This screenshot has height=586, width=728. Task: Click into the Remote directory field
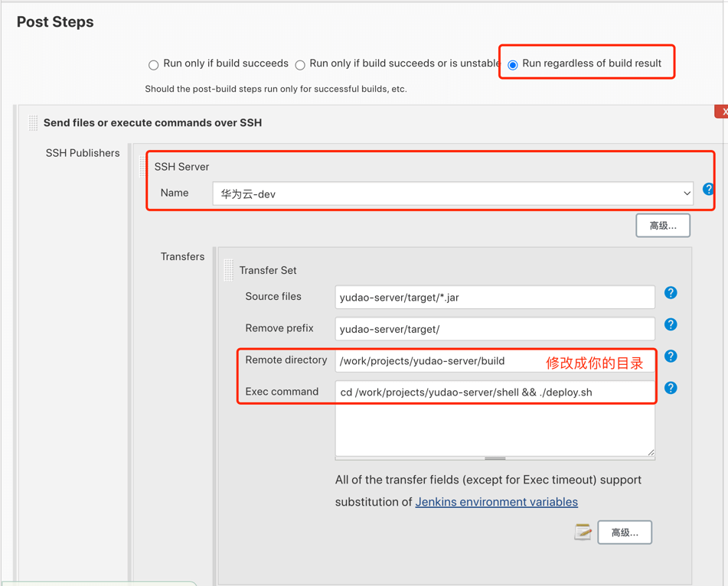tap(436, 361)
